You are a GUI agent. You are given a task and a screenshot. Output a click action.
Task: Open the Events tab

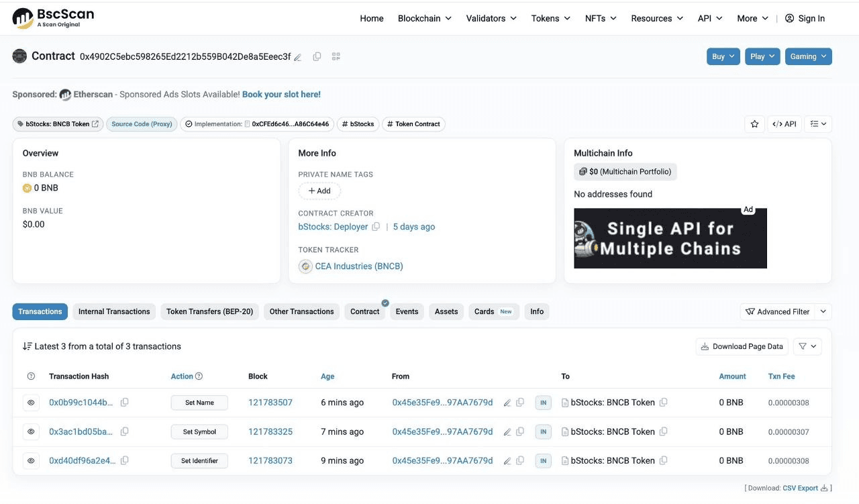coord(407,311)
